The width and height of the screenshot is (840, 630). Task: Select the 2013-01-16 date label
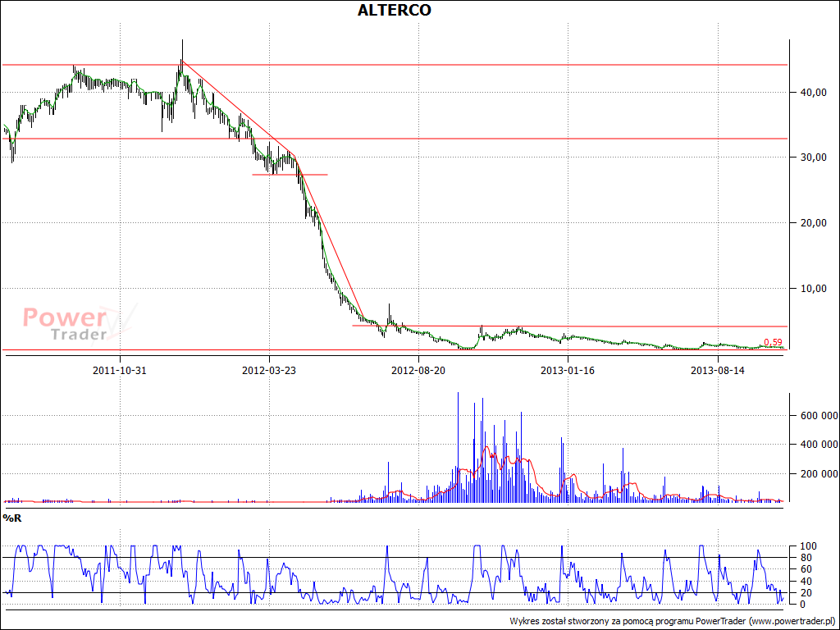click(x=568, y=370)
